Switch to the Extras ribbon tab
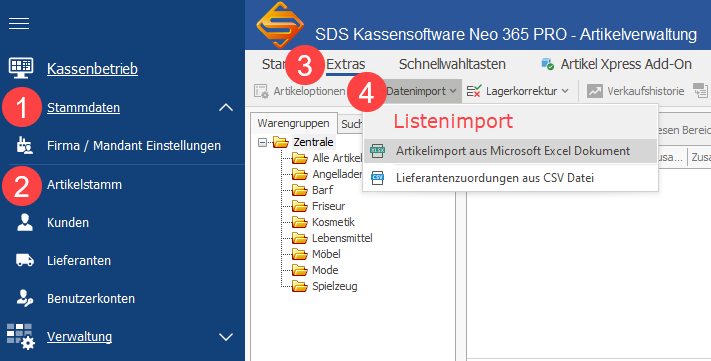 pyautogui.click(x=346, y=64)
